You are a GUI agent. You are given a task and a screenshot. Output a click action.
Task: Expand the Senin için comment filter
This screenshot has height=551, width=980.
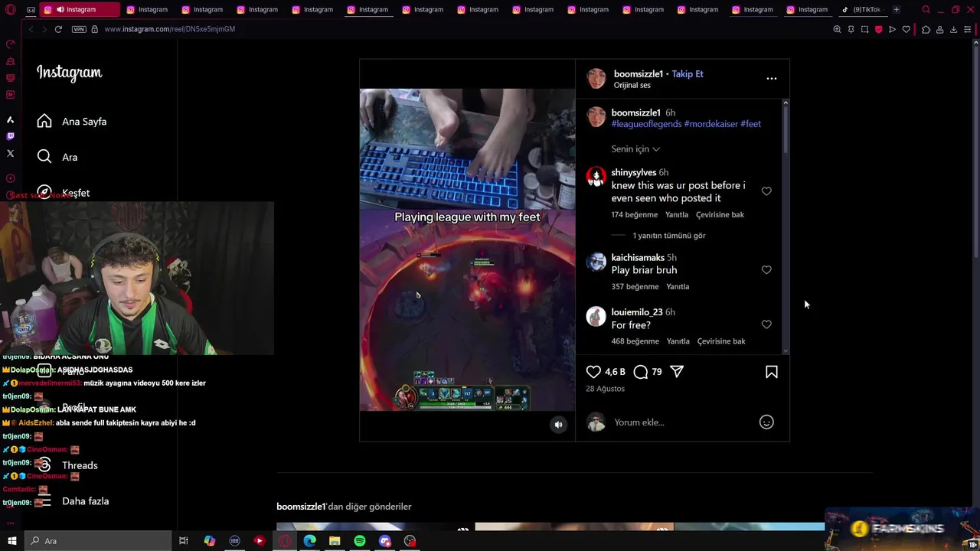[x=635, y=149]
